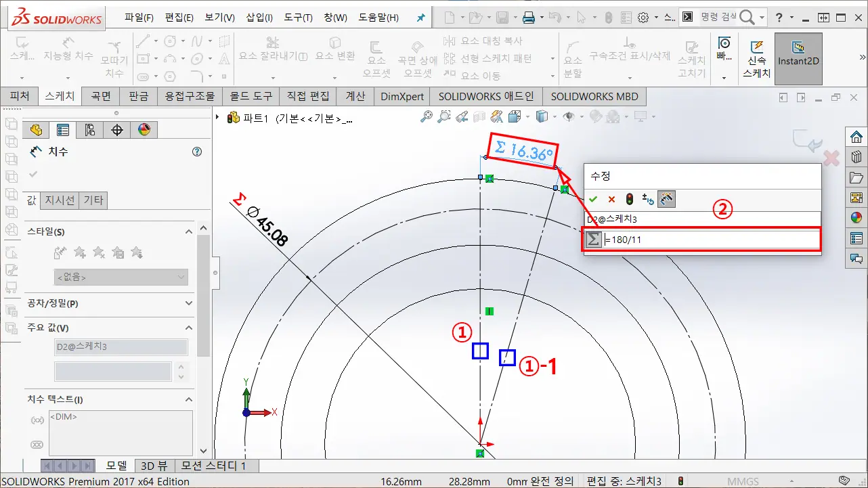The width and height of the screenshot is (868, 488).
Task: Click the reverse dimension direction icon
Action: 648,199
